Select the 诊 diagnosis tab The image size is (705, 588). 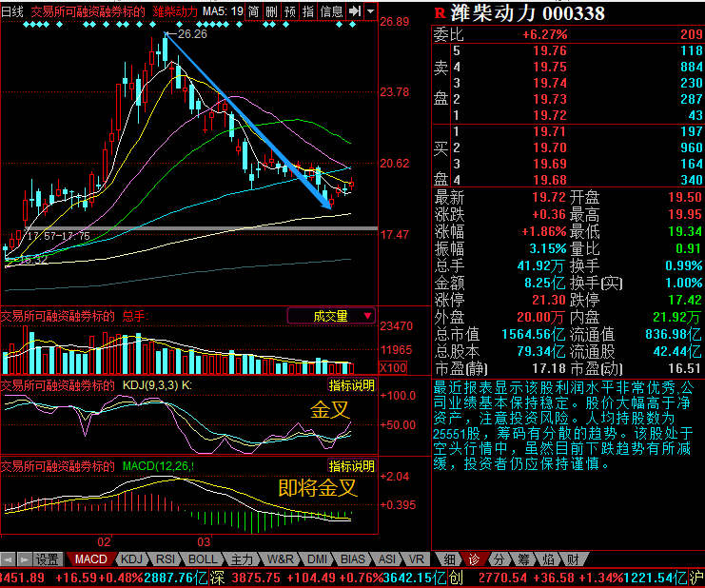click(474, 559)
